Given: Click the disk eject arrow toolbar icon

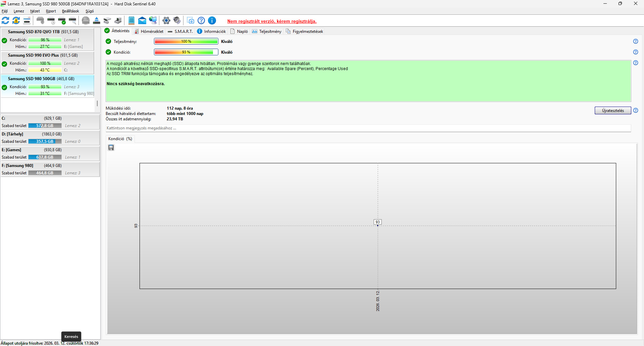Looking at the screenshot, I should pyautogui.click(x=97, y=21).
